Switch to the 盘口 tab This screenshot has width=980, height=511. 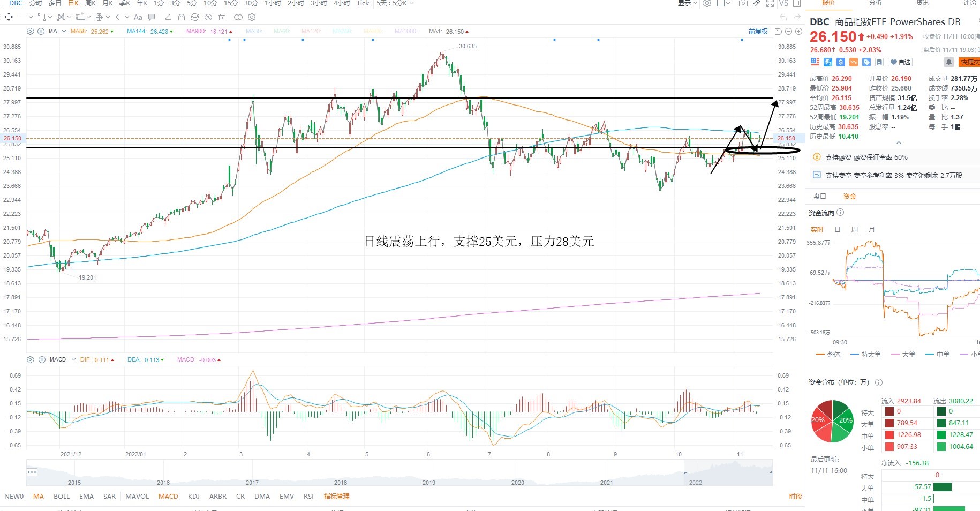819,197
